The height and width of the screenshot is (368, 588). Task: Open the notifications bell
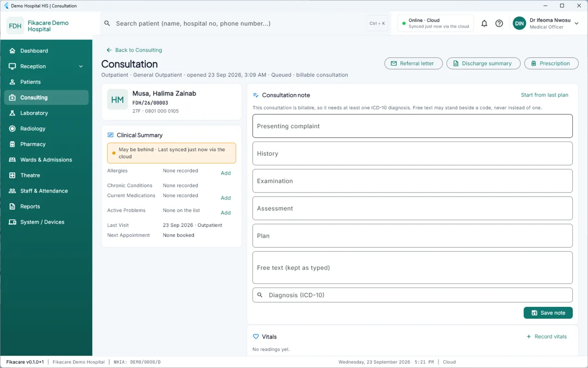[x=484, y=23]
